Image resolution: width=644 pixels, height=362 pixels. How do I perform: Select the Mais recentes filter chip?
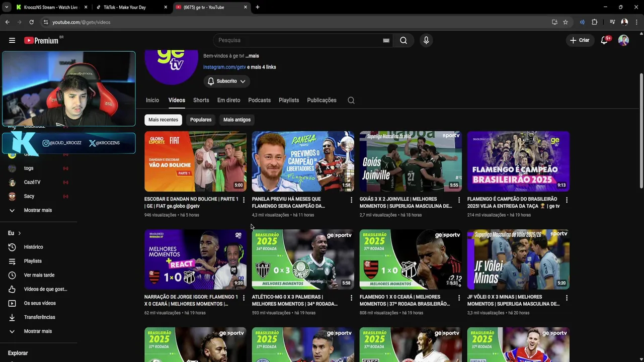[x=163, y=120]
